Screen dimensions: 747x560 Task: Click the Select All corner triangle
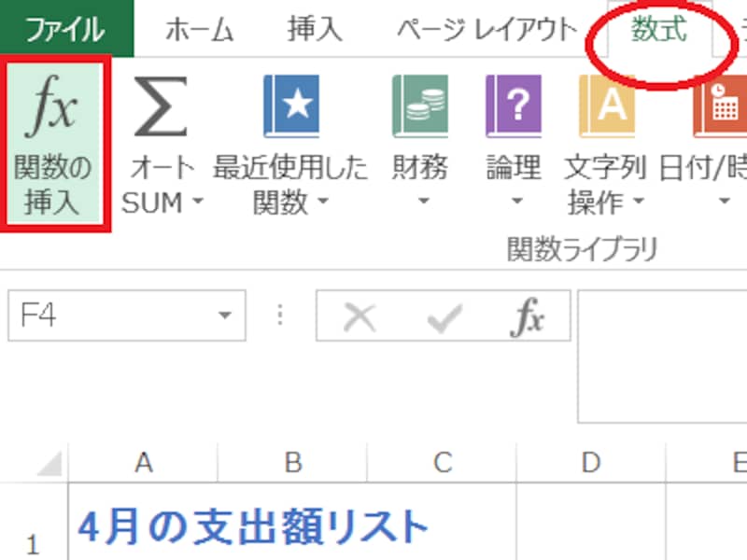click(49, 463)
